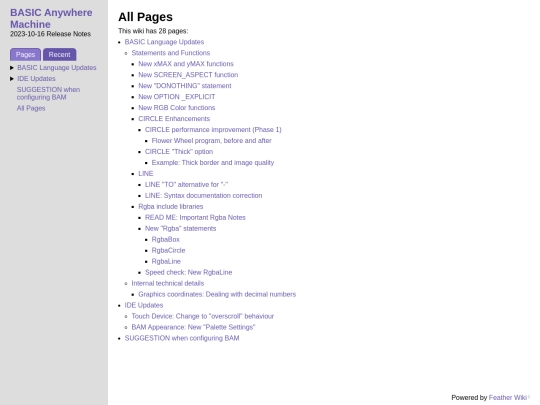Screen dimensions: 540x405
Task: Open the RgbaBox page
Action: (x=166, y=239)
